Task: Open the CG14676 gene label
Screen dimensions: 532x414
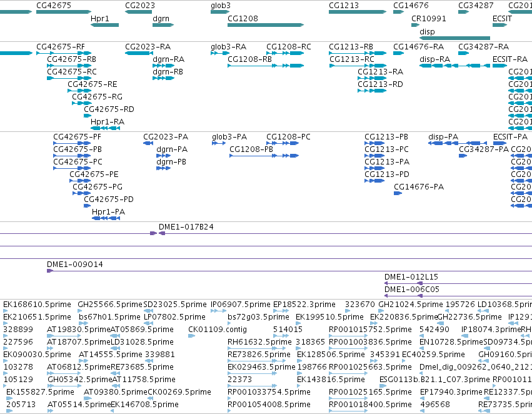Action: coord(411,6)
